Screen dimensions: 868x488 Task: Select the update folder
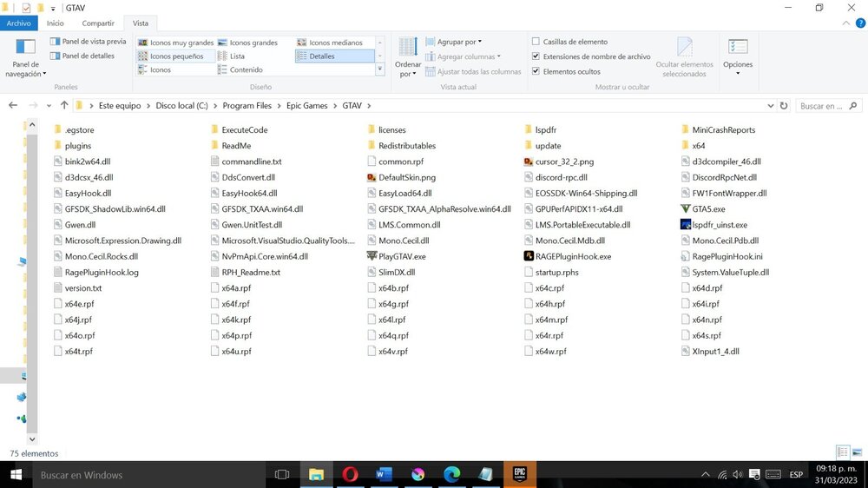(542, 146)
